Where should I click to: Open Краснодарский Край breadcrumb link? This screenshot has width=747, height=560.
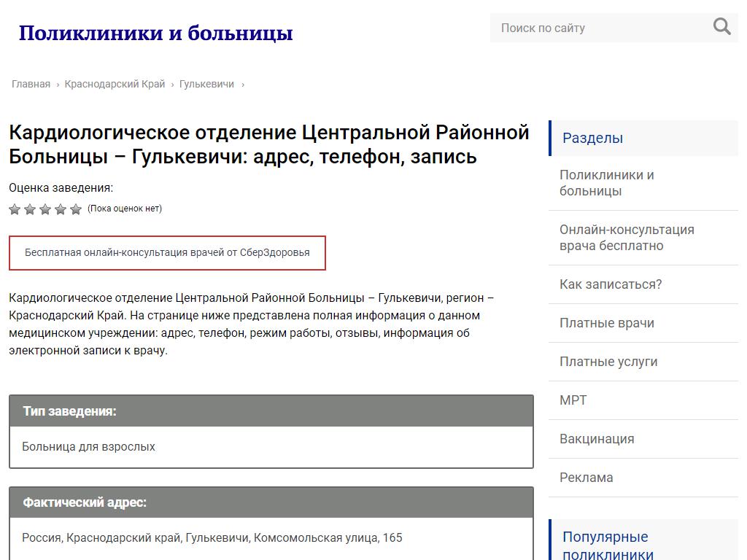pyautogui.click(x=115, y=84)
